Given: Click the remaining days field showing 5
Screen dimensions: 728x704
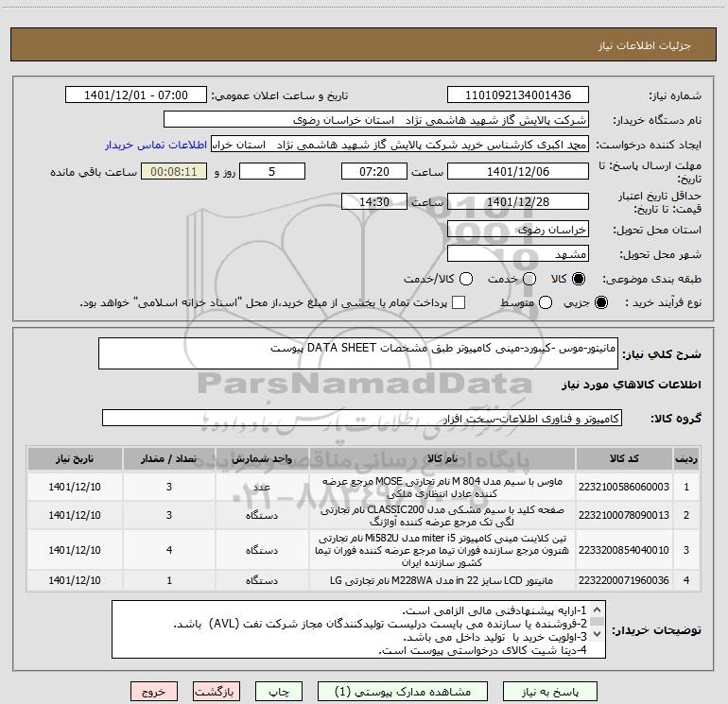Looking at the screenshot, I should [x=272, y=171].
